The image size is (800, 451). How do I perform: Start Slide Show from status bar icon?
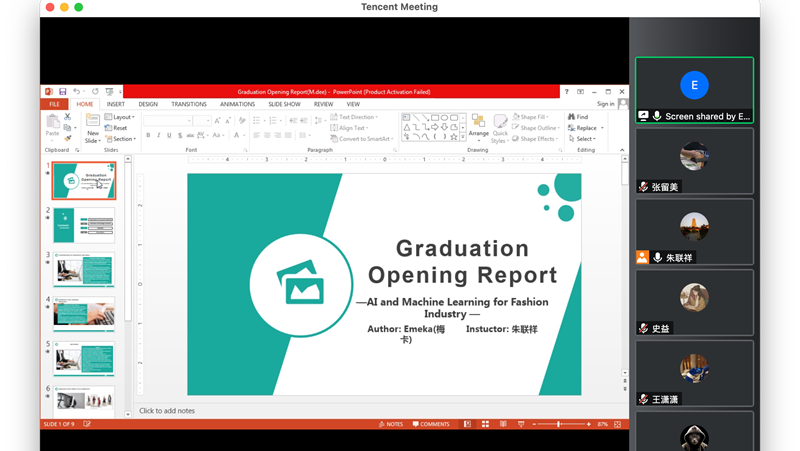(x=521, y=424)
